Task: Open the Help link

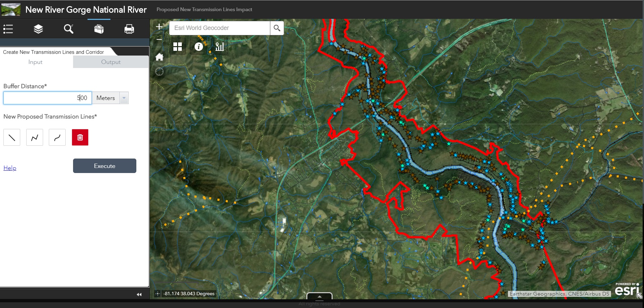Action: [x=10, y=168]
